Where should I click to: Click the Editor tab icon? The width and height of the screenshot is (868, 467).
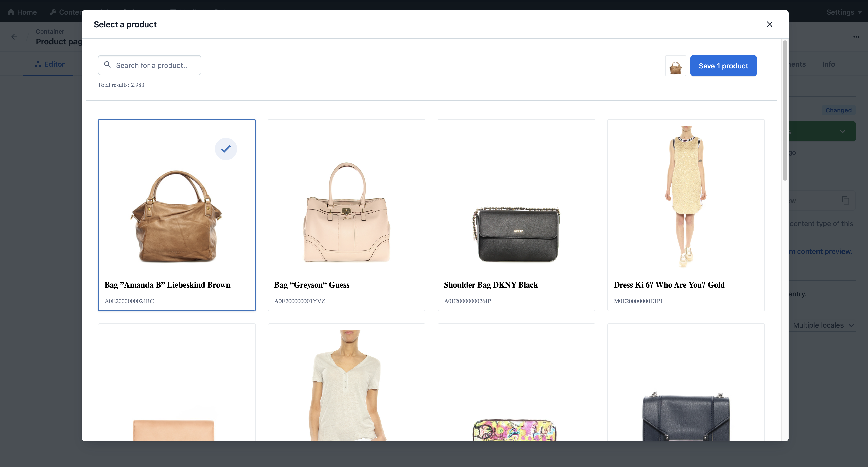tap(38, 64)
